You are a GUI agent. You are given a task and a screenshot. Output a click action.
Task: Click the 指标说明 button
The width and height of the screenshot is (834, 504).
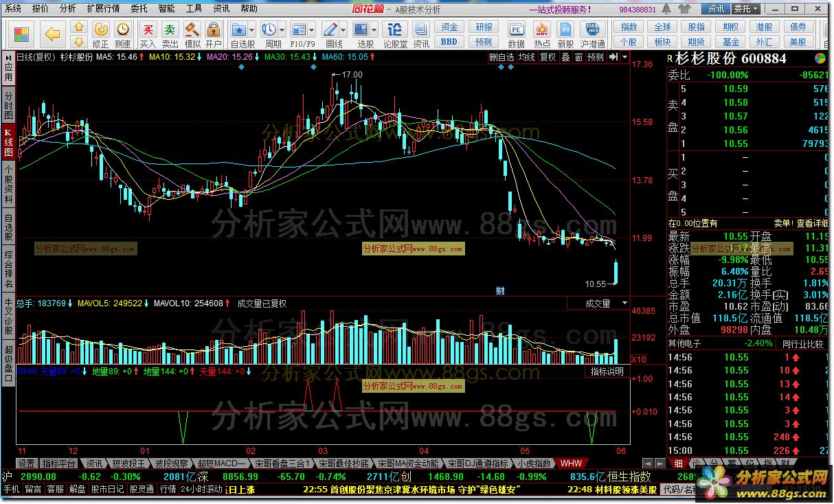tap(607, 371)
